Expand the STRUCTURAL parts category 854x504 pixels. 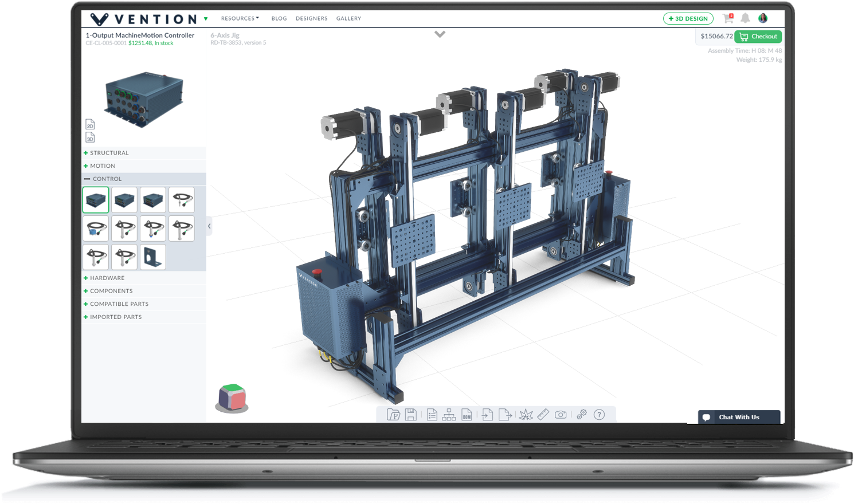pyautogui.click(x=109, y=152)
